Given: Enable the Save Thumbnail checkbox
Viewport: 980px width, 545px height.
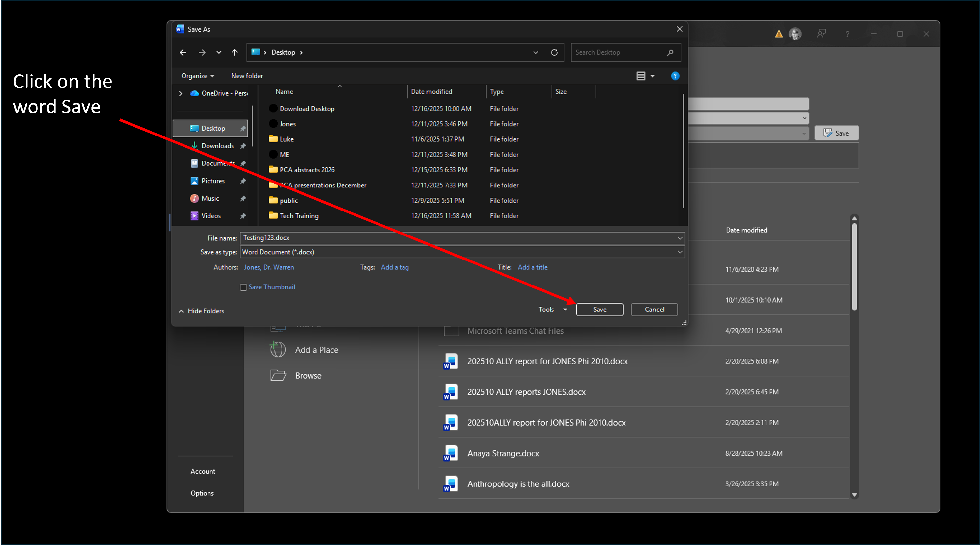Looking at the screenshot, I should pyautogui.click(x=243, y=287).
